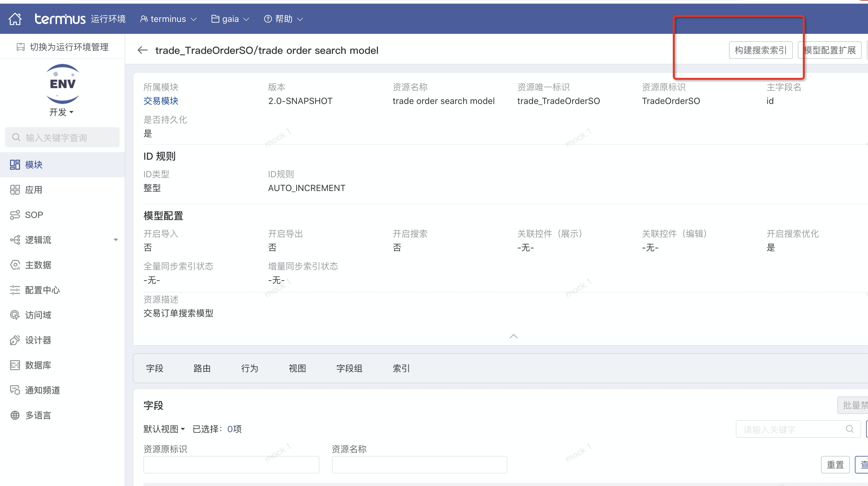Click the 应用 sidebar icon
The image size is (868, 486).
click(x=15, y=190)
